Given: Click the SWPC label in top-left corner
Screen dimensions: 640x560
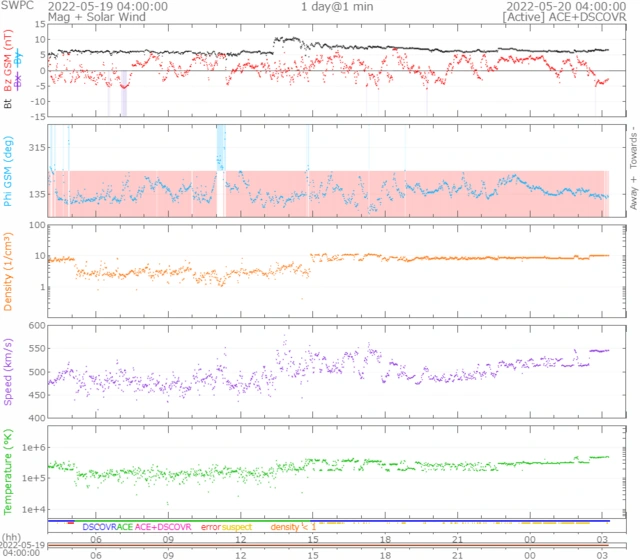Looking at the screenshot, I should pyautogui.click(x=17, y=6).
